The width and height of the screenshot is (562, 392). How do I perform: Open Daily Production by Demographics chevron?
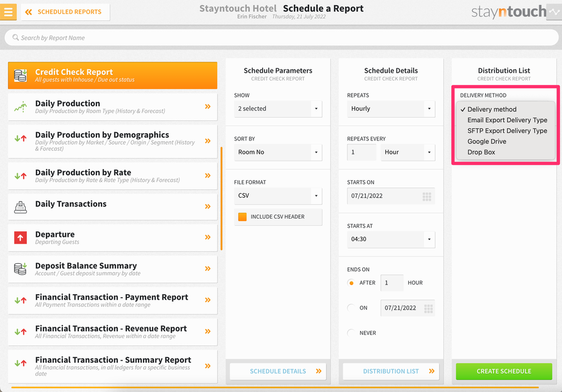pos(208,141)
